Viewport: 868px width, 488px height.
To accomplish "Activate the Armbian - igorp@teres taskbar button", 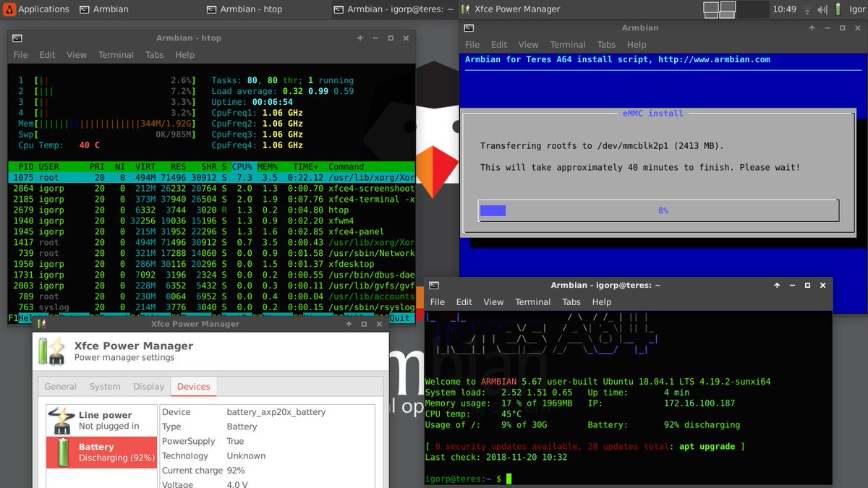I will 394,9.
